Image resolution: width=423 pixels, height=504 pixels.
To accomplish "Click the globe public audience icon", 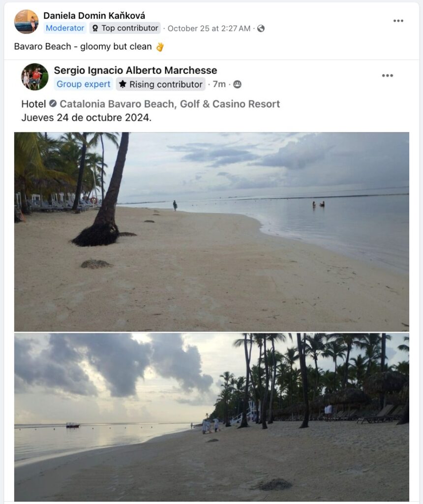I will coord(261,29).
